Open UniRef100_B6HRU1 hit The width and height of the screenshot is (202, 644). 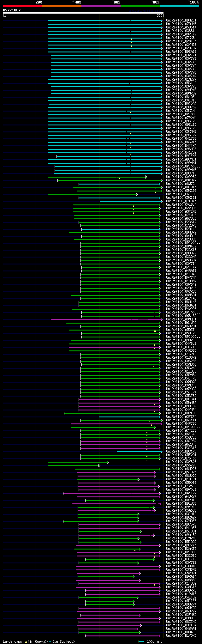181,326
